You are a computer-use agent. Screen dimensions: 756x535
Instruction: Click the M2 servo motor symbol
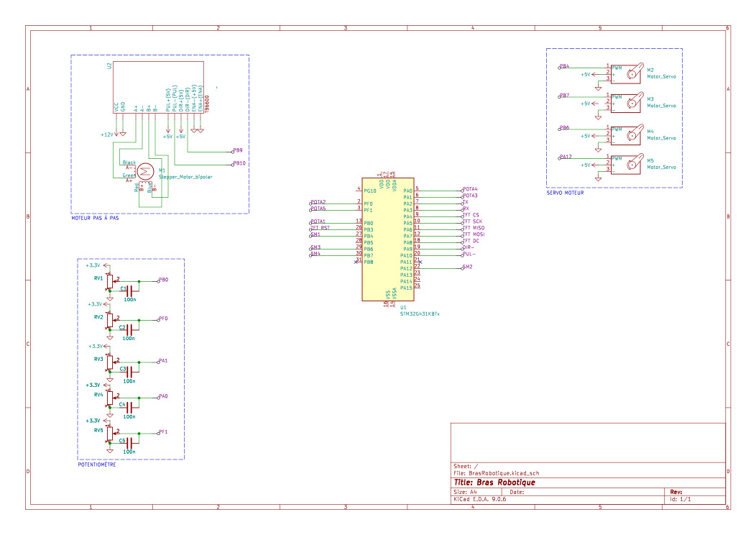(633, 73)
